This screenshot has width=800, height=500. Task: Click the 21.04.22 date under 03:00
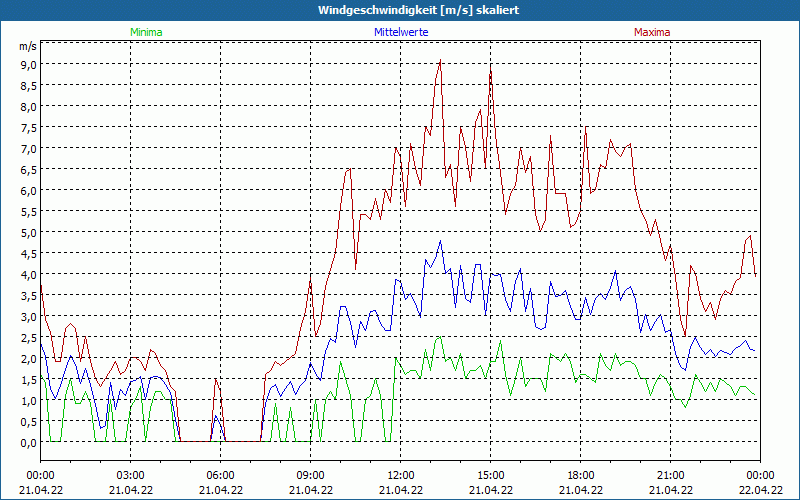[x=131, y=490]
